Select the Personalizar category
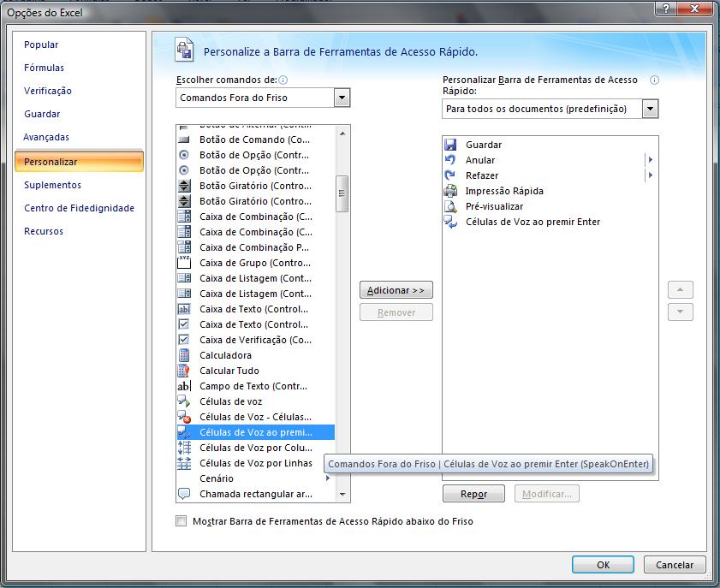 [x=79, y=162]
